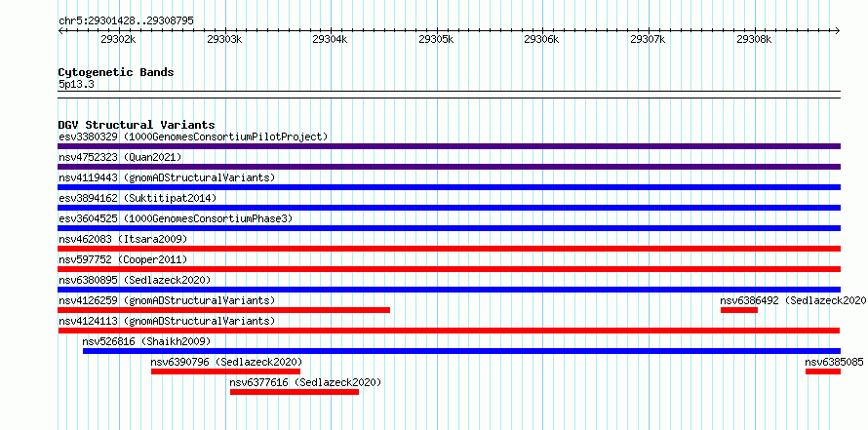Select the red nsv6390796 variant bar
This screenshot has height=430, width=868.
226,371
